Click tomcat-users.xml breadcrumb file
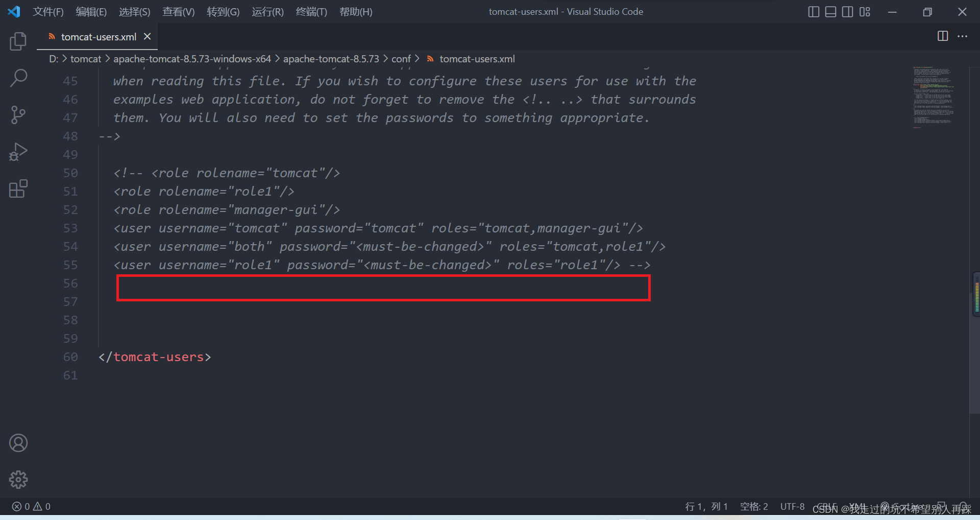980x520 pixels. (477, 59)
